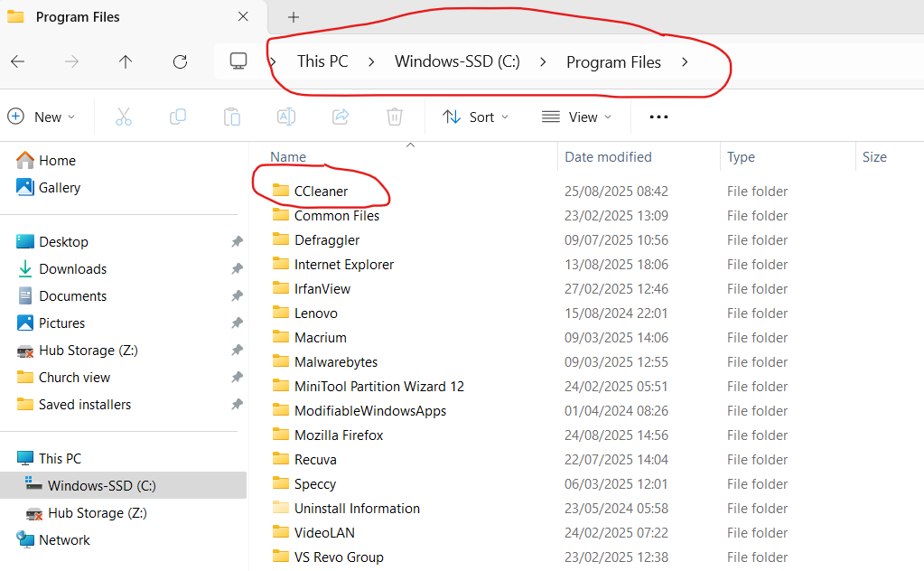Click the Cut scissors icon
This screenshot has width=924, height=571.
click(124, 117)
